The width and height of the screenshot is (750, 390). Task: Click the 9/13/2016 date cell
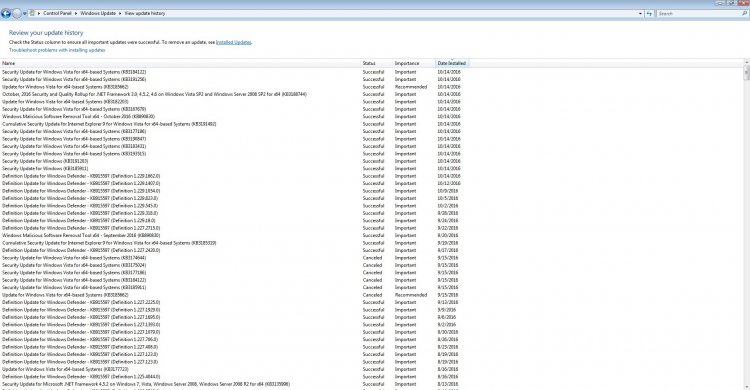click(x=447, y=302)
